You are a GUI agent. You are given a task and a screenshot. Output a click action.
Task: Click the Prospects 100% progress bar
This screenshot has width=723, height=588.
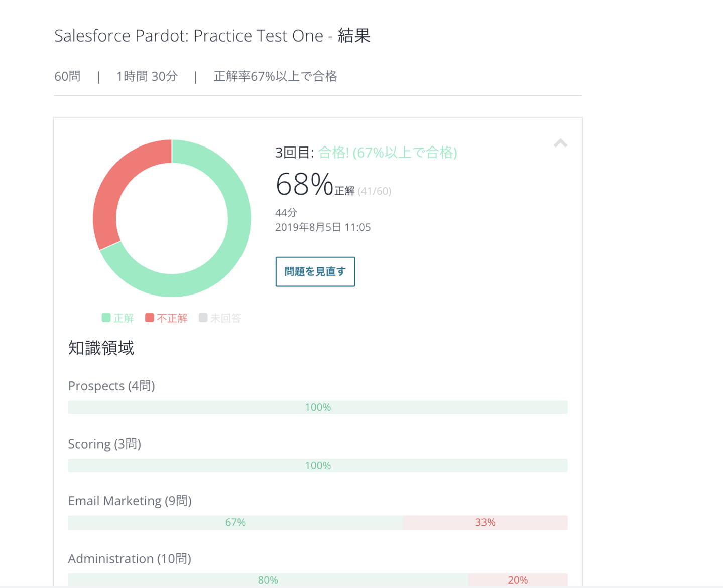click(x=317, y=407)
